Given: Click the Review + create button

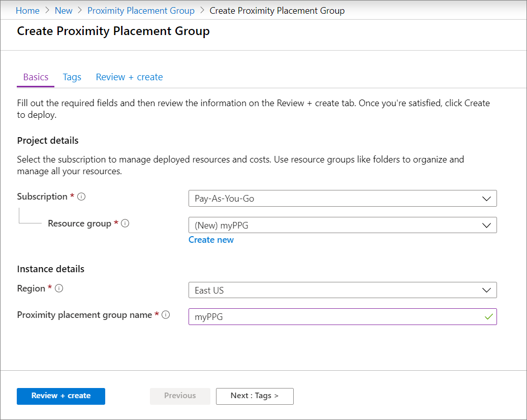Looking at the screenshot, I should point(60,396).
